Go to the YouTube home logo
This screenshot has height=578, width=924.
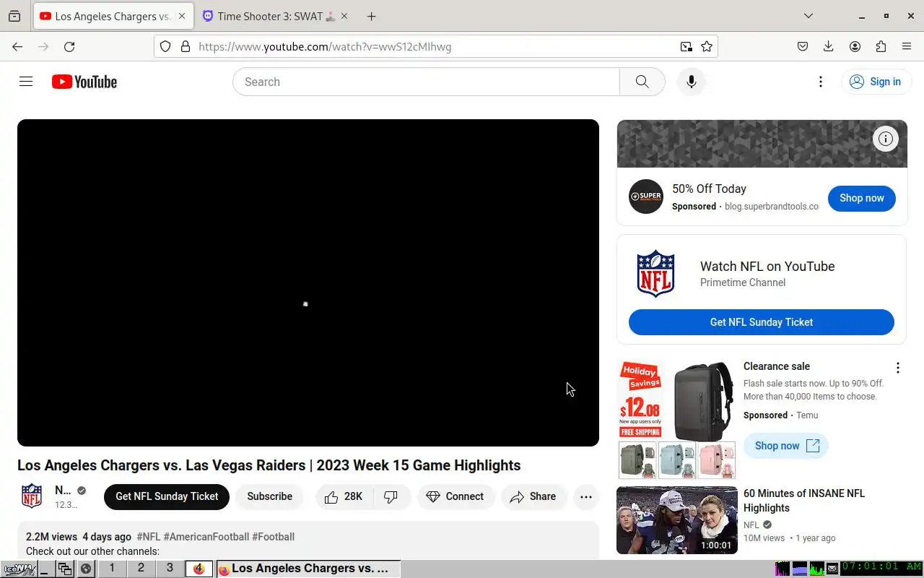tap(84, 82)
